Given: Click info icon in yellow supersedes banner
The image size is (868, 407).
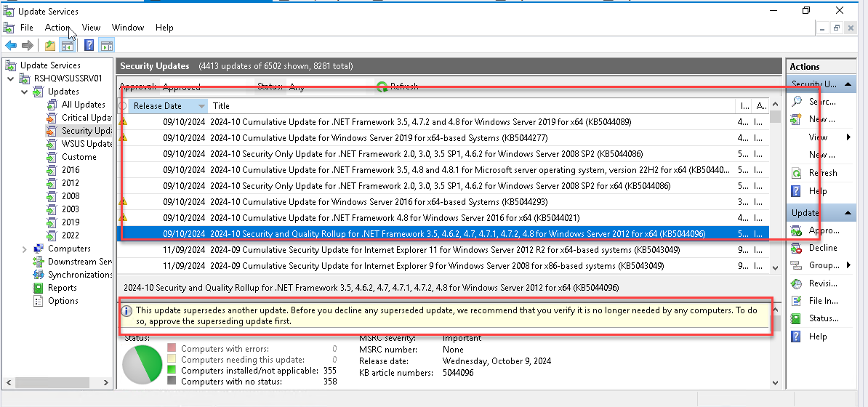Looking at the screenshot, I should 126,310.
